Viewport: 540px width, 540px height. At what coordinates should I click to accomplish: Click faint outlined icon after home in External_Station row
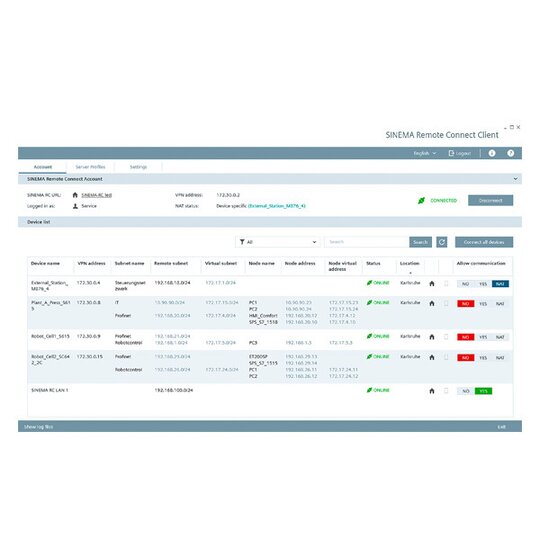click(x=446, y=284)
